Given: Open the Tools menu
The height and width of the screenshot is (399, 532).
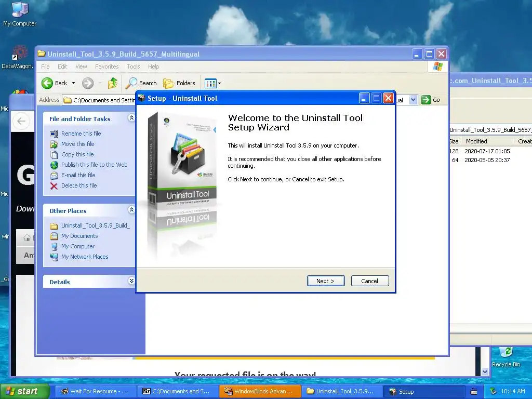Looking at the screenshot, I should pyautogui.click(x=134, y=66).
